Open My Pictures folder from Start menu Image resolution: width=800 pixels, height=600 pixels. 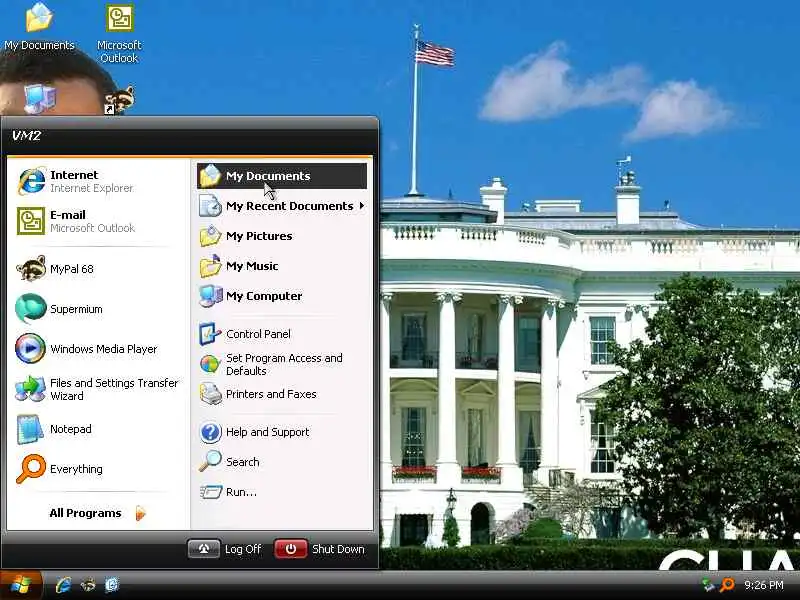coord(282,236)
